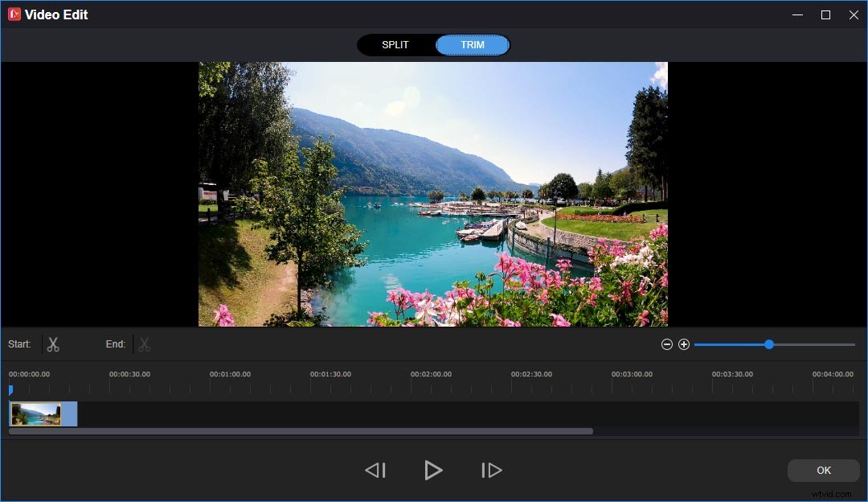
Task: Click the playhead marker on the timeline
Action: click(x=10, y=389)
